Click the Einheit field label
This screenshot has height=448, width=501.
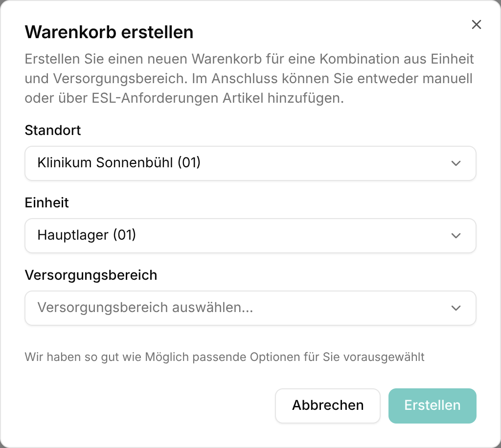pyautogui.click(x=46, y=203)
